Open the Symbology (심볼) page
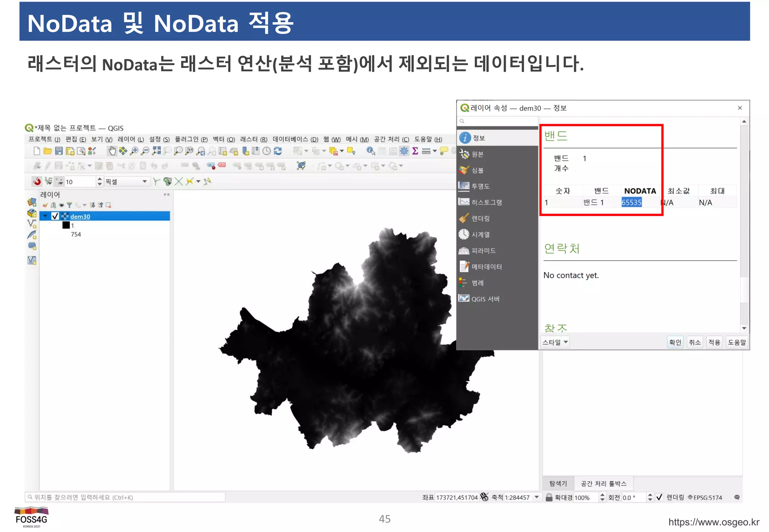This screenshot has height=532, width=769. click(x=498, y=170)
